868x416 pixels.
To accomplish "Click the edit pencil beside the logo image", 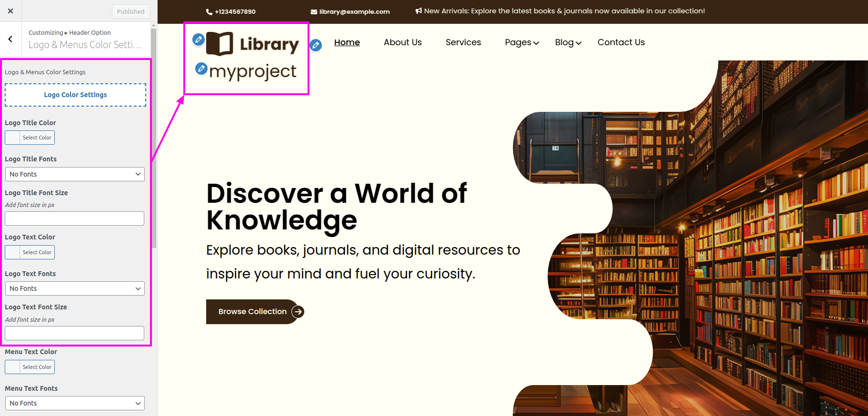I will 199,40.
